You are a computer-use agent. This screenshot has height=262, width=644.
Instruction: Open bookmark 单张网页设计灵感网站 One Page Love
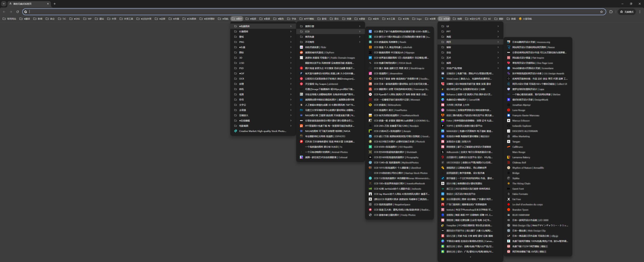coord(538,63)
